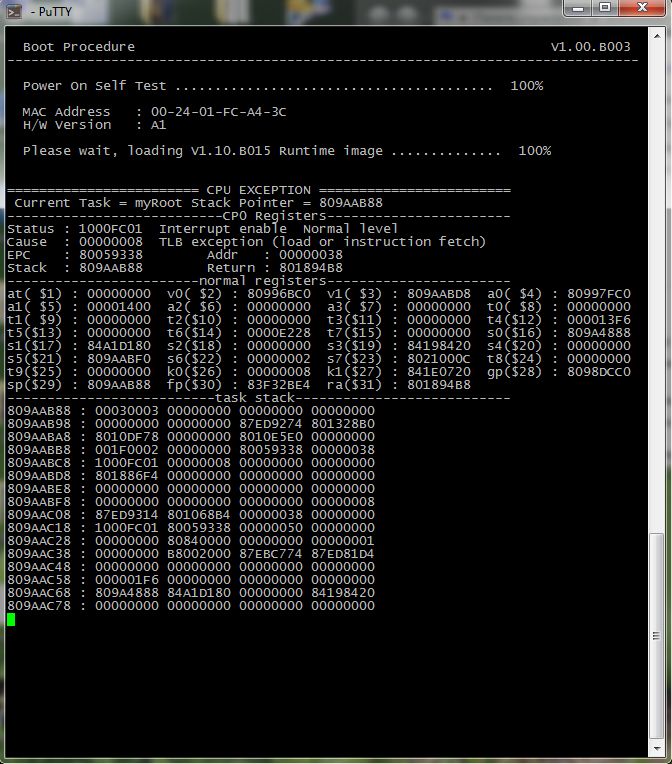
Task: Click Return value 801894B8
Action: coord(310,268)
